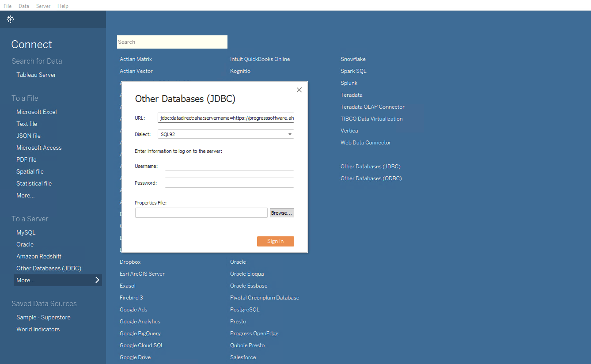Select Spark SQL connector

[x=353, y=71]
